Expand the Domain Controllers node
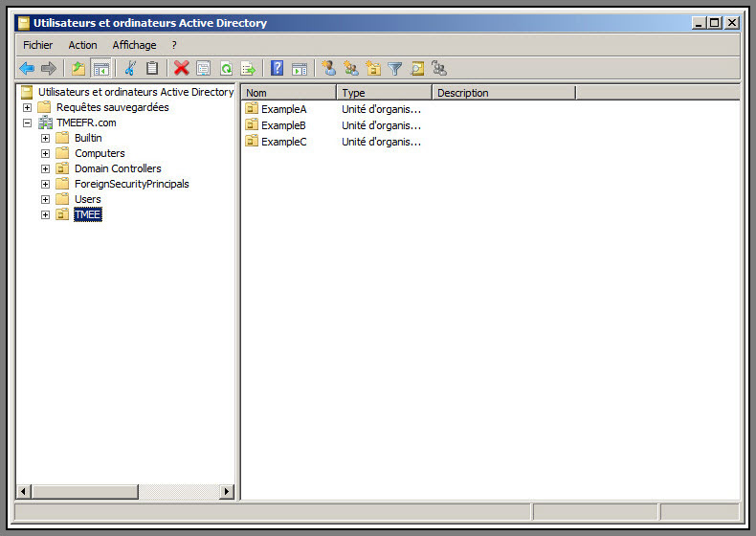756x536 pixels. pyautogui.click(x=45, y=168)
